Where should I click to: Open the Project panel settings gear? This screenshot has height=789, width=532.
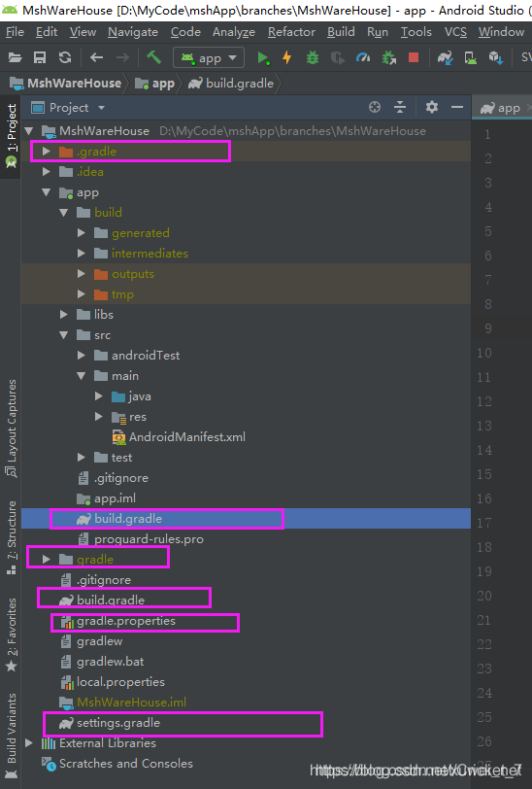(x=431, y=107)
